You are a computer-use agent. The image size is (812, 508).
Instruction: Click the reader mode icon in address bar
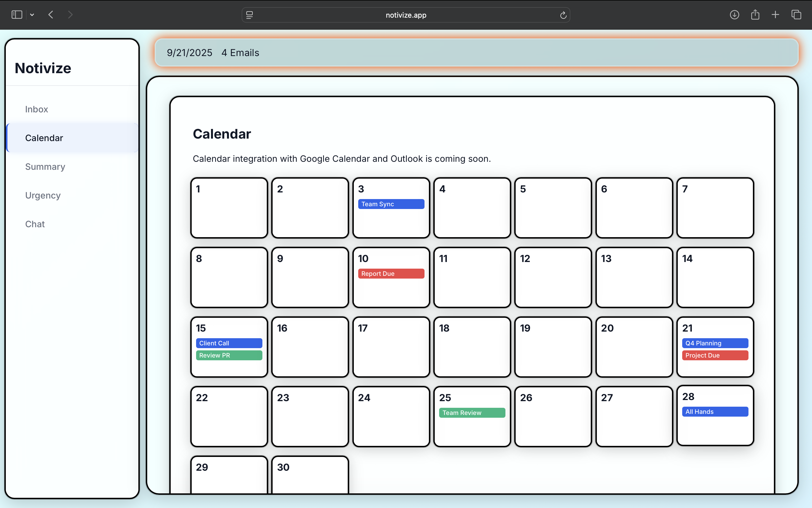tap(249, 15)
